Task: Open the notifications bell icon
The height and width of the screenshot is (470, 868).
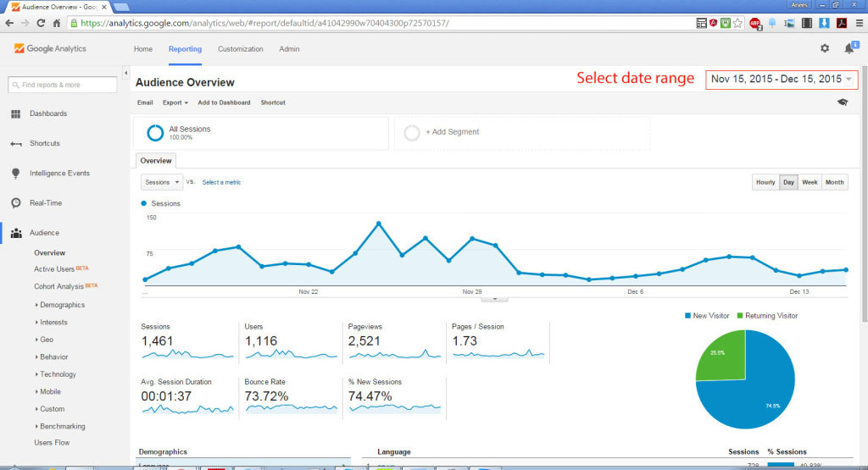Action: tap(849, 49)
